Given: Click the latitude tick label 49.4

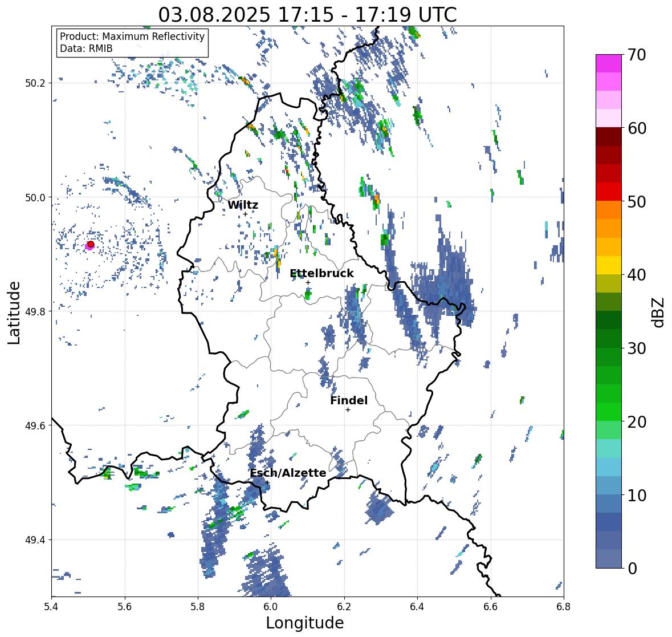Looking at the screenshot, I should click(x=35, y=539).
